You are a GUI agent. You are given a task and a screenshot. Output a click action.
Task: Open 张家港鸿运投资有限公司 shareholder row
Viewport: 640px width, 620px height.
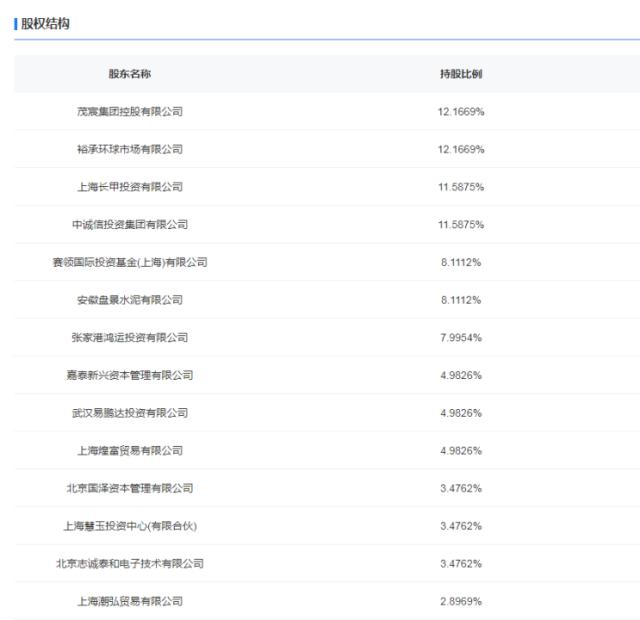tap(130, 337)
